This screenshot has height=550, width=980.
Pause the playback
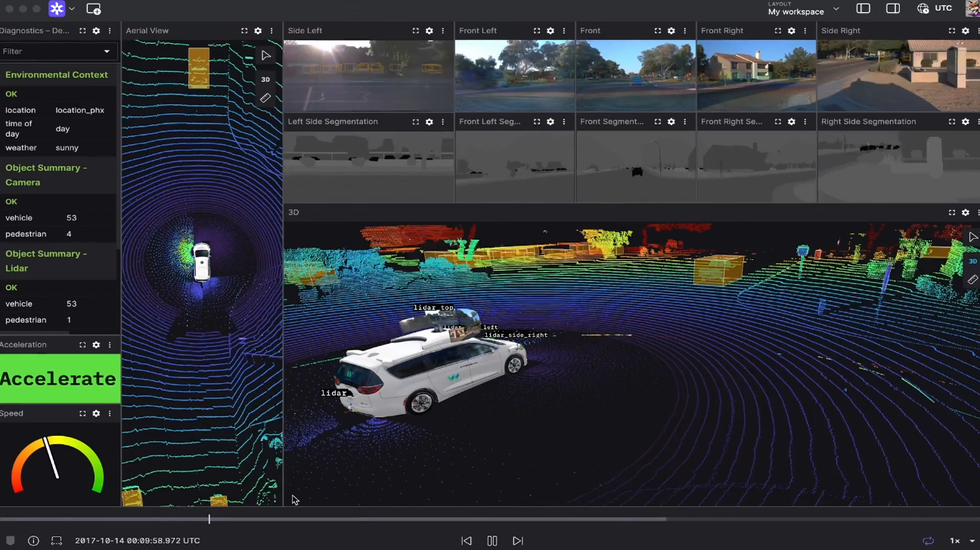(x=492, y=541)
